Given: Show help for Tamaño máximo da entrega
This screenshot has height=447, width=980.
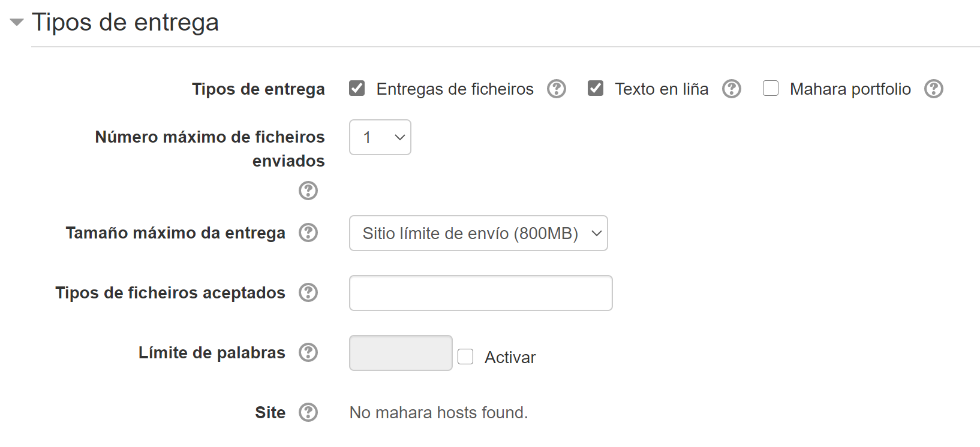Looking at the screenshot, I should [308, 232].
